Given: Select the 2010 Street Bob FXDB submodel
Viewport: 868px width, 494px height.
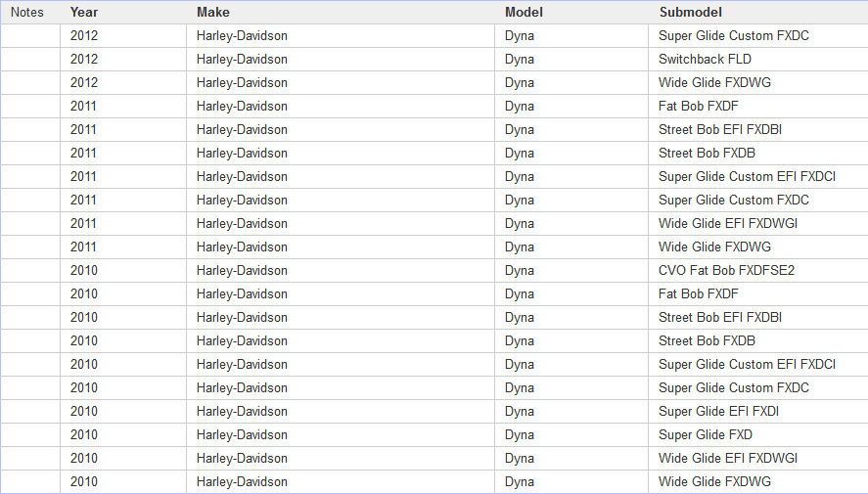Looking at the screenshot, I should 707,340.
